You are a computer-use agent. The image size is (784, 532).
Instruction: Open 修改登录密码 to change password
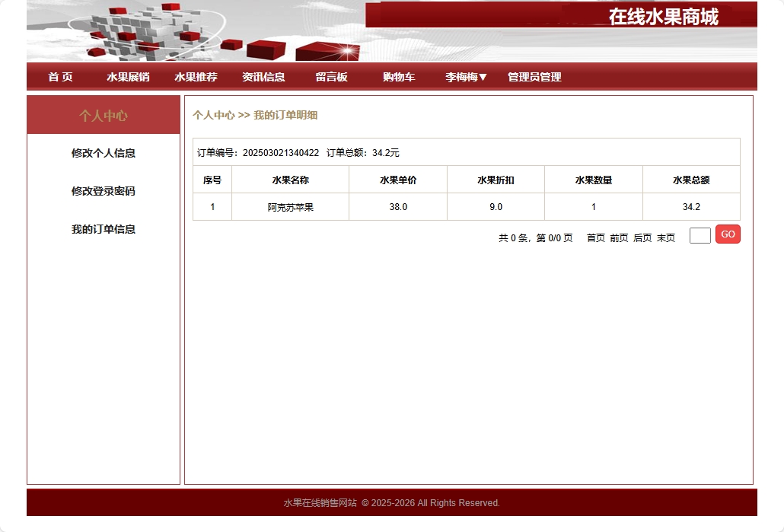coord(103,191)
